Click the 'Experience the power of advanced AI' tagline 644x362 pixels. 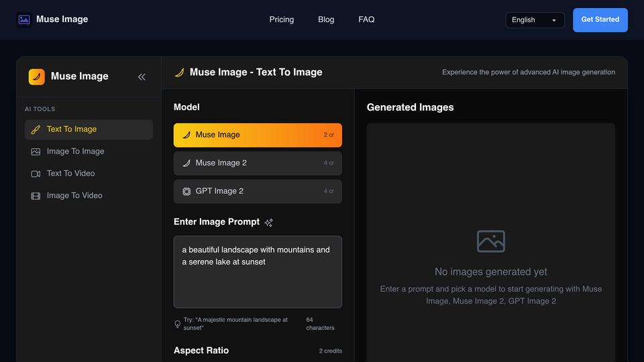529,72
